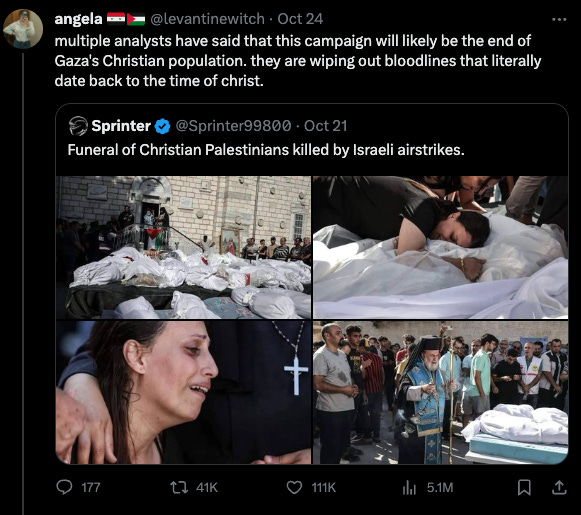
Task: Bookmark this tweet
Action: pyautogui.click(x=524, y=487)
